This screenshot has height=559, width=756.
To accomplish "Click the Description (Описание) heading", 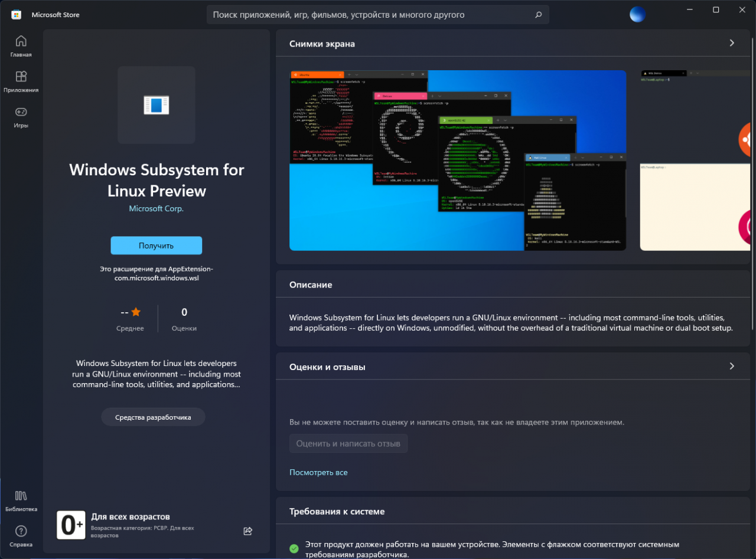I will click(x=311, y=285).
